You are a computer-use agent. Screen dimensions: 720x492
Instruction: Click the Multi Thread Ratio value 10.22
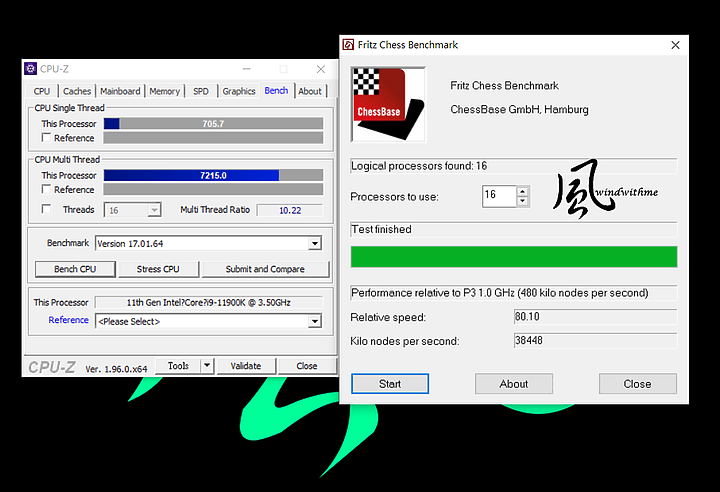290,210
